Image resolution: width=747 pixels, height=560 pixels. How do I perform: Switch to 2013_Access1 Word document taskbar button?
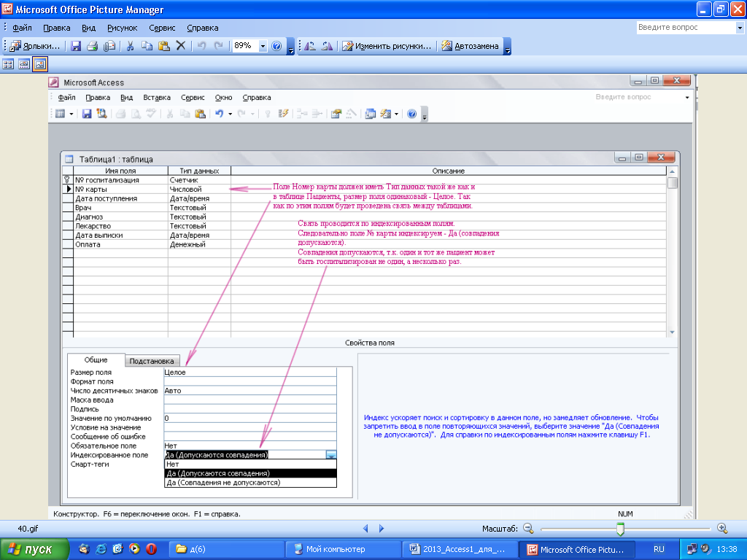pyautogui.click(x=460, y=549)
